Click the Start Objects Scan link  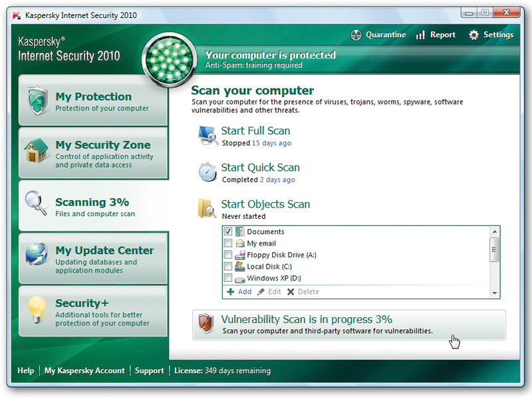(265, 204)
